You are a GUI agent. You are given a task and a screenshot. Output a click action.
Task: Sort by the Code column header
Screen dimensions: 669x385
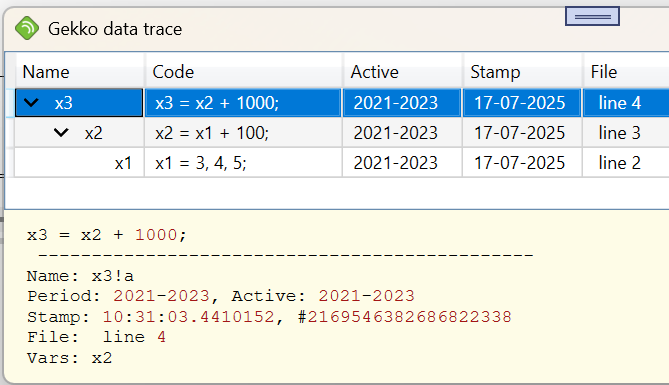[244, 72]
